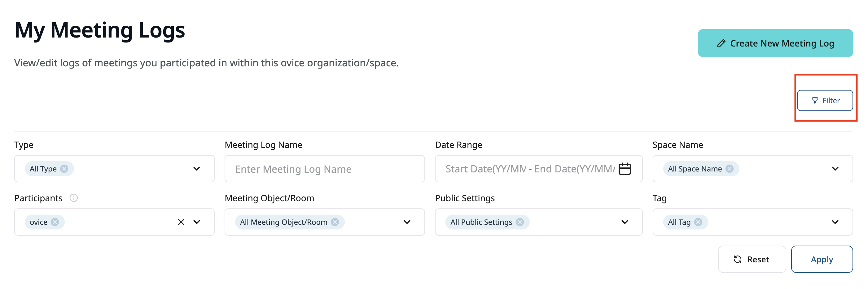The width and height of the screenshot is (868, 289).
Task: Remove the All Type chip
Action: point(64,169)
